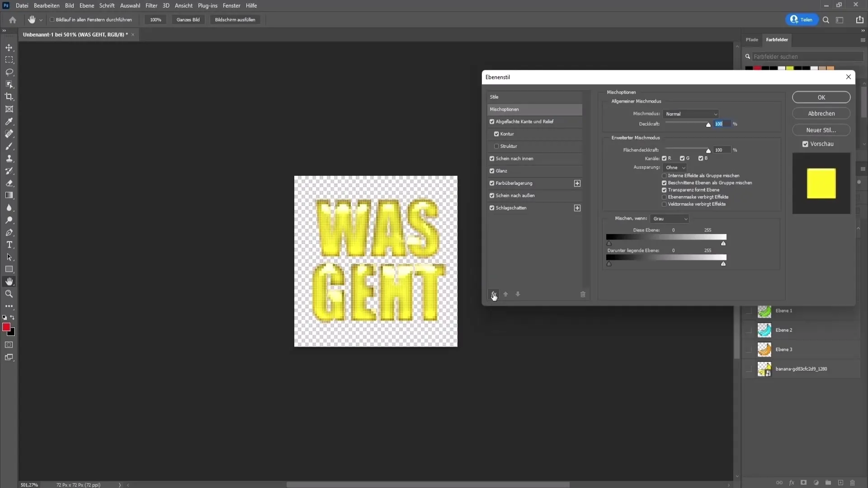Open Filter menu in menu bar
The width and height of the screenshot is (868, 488).
click(151, 5)
